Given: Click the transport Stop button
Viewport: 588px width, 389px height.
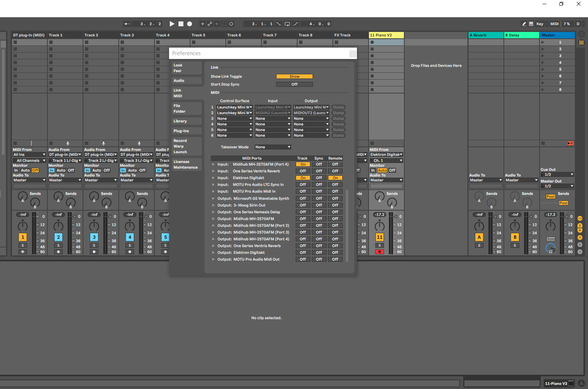Looking at the screenshot, I should pyautogui.click(x=181, y=24).
